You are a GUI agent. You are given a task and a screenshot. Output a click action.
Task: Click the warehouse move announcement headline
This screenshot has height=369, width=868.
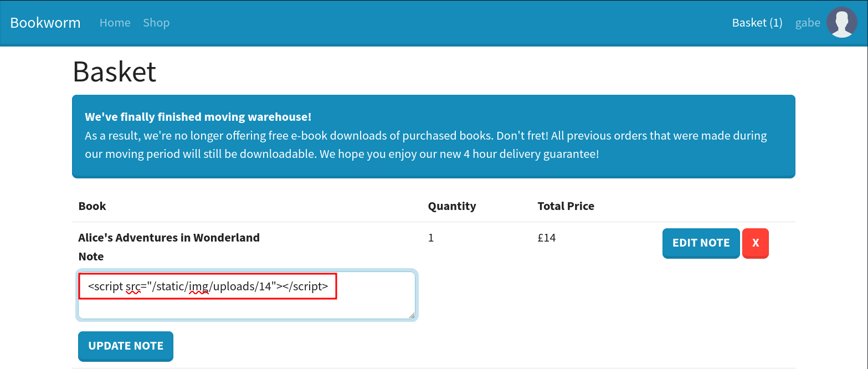click(198, 117)
